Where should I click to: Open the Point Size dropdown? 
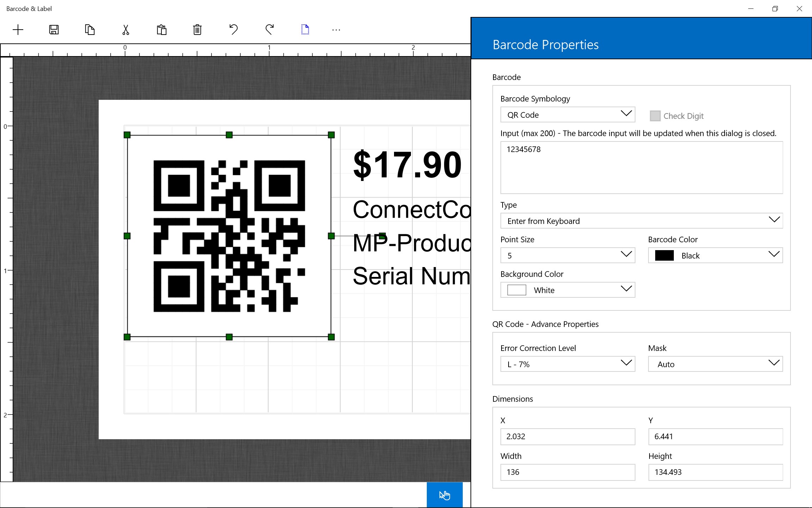[x=567, y=255]
